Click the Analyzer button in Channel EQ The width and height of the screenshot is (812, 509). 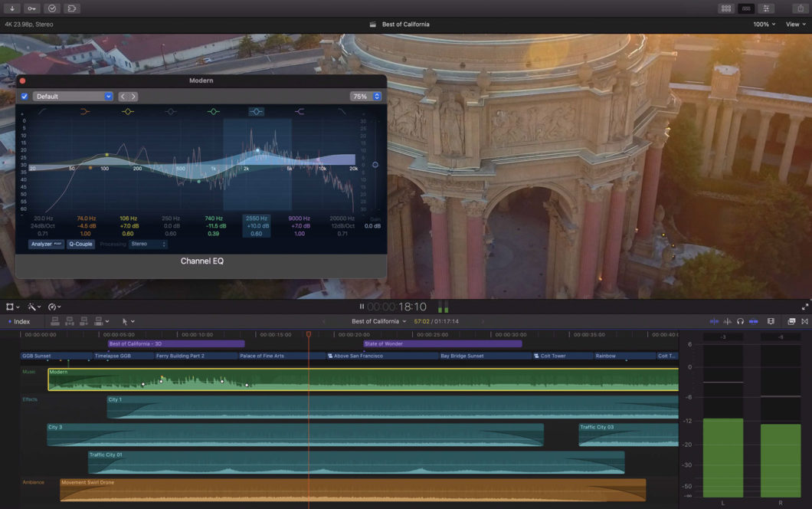46,244
